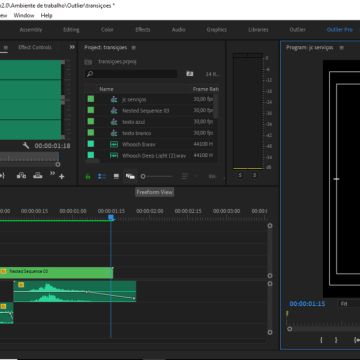Solo the left audio meter channel

240,175
